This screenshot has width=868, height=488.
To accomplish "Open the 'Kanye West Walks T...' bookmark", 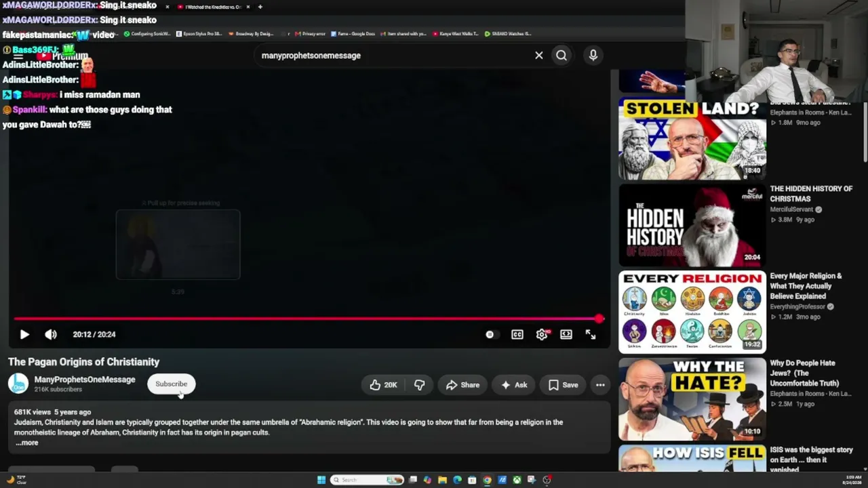I will [456, 33].
